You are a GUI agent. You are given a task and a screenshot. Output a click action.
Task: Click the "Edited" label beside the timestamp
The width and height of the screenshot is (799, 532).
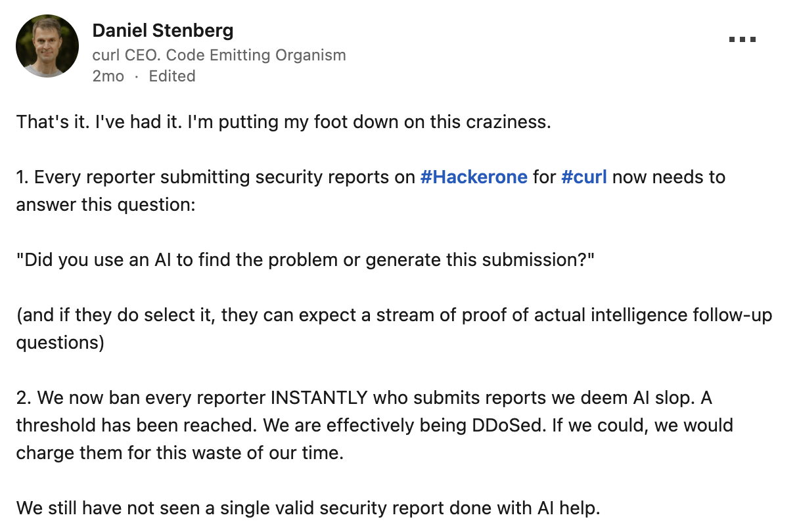[x=172, y=76]
